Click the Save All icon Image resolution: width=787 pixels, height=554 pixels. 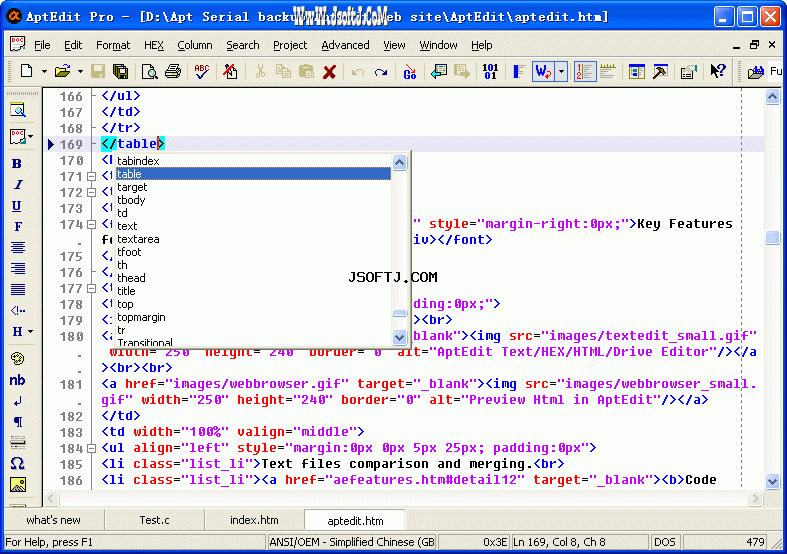pos(120,71)
